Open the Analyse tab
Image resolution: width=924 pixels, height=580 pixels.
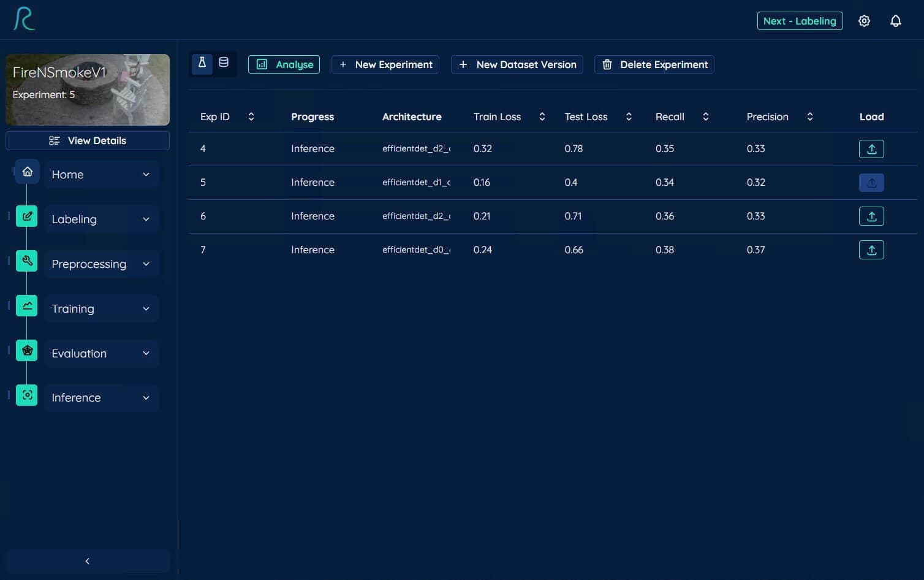click(x=284, y=64)
